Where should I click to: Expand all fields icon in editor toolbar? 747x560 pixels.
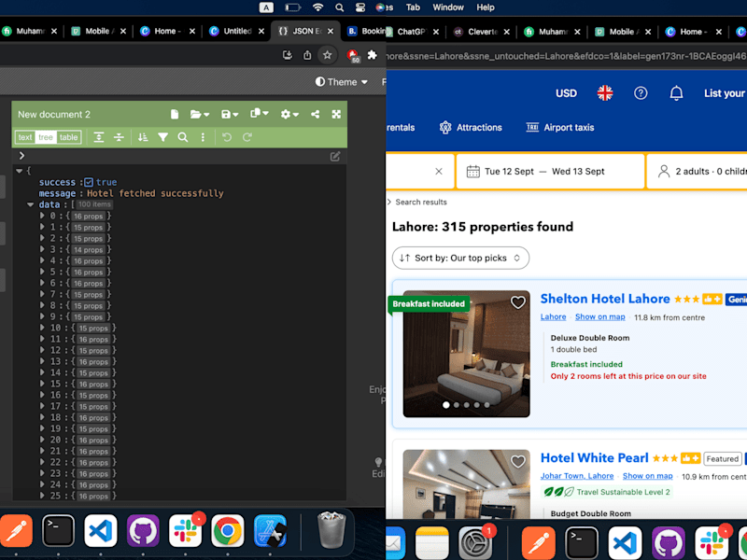click(99, 137)
